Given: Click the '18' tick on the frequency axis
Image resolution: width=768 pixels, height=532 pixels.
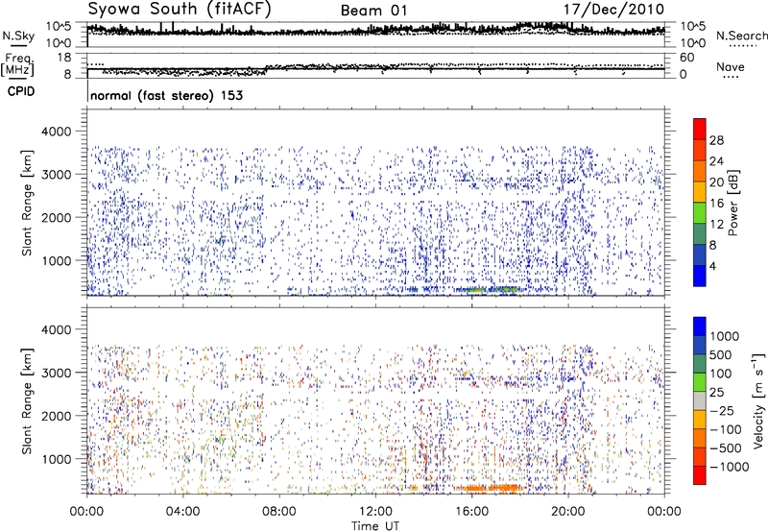Looking at the screenshot, I should [64, 58].
